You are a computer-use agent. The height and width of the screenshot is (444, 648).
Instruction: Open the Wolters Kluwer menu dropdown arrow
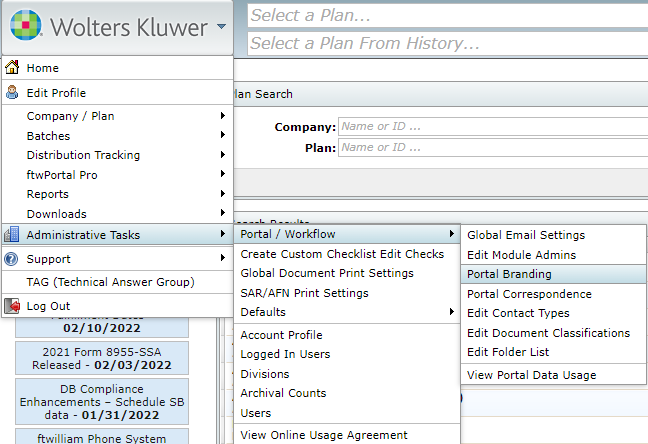coord(222,26)
